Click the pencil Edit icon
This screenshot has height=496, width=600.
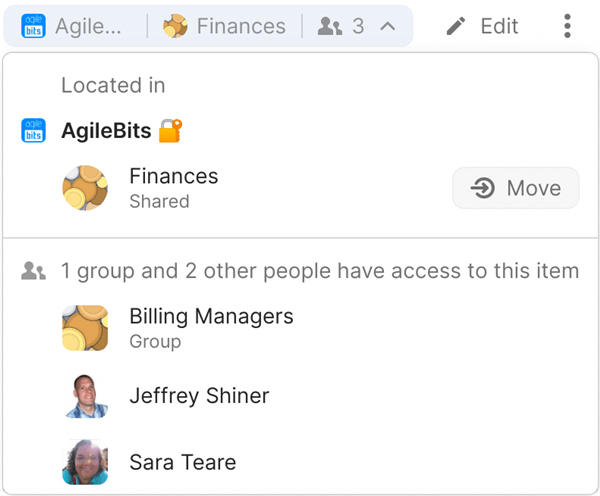pyautogui.click(x=456, y=26)
